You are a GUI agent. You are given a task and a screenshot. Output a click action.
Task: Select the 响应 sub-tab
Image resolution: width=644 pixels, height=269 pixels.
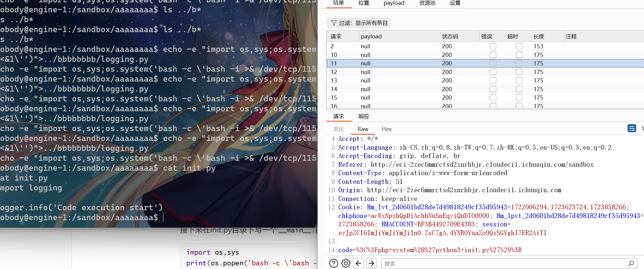point(364,116)
